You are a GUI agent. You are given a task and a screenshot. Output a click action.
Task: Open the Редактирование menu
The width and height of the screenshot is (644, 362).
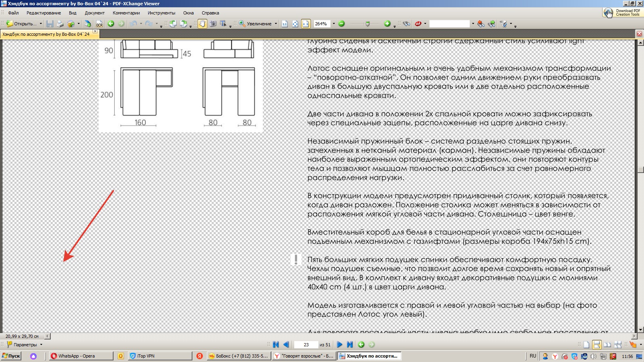click(43, 13)
